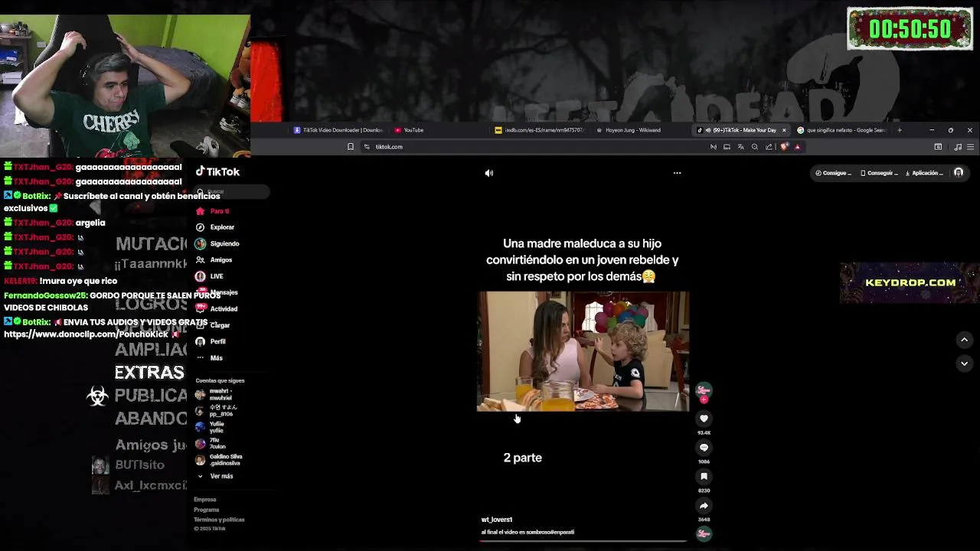Click the browser bookmark icon
The width and height of the screenshot is (980, 551).
click(351, 147)
